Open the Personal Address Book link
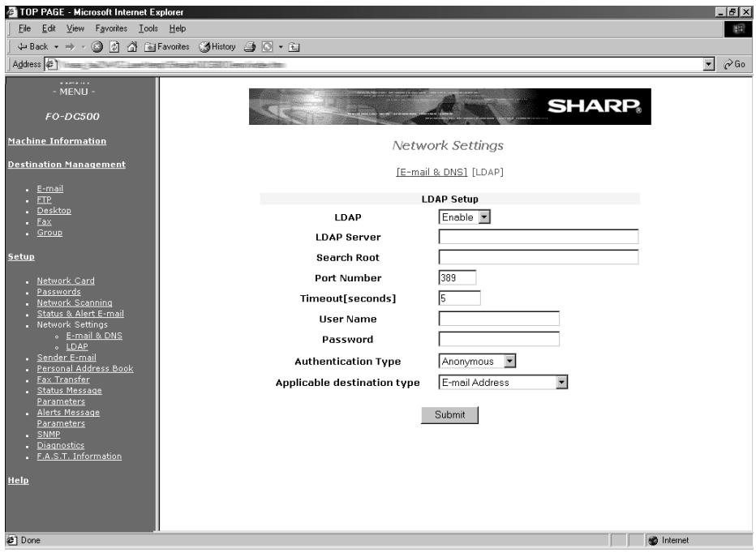Image resolution: width=756 pixels, height=553 pixels. [x=85, y=368]
